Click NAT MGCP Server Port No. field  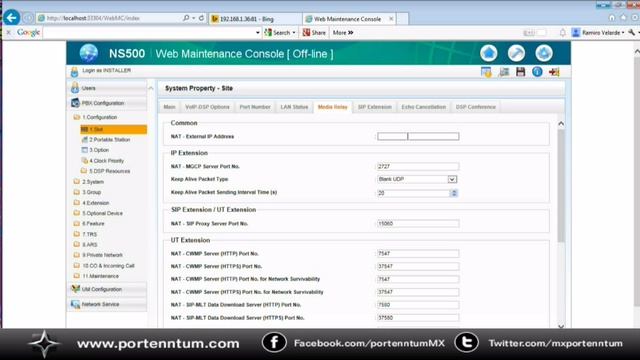click(418, 167)
